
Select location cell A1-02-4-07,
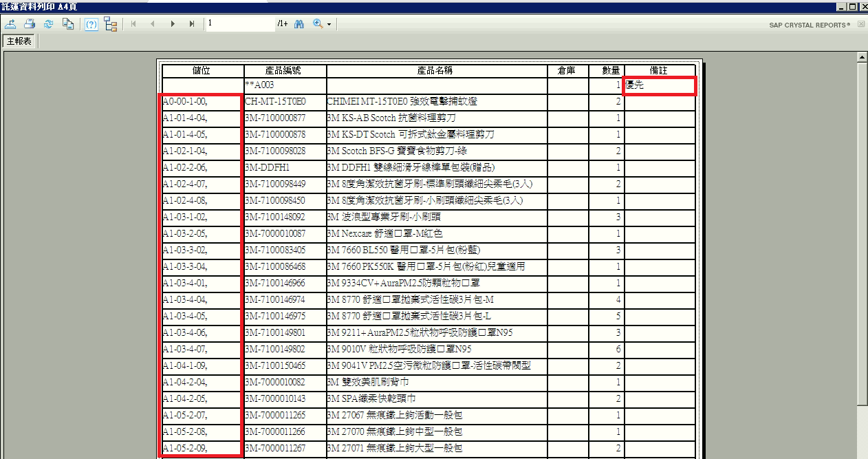(x=202, y=184)
